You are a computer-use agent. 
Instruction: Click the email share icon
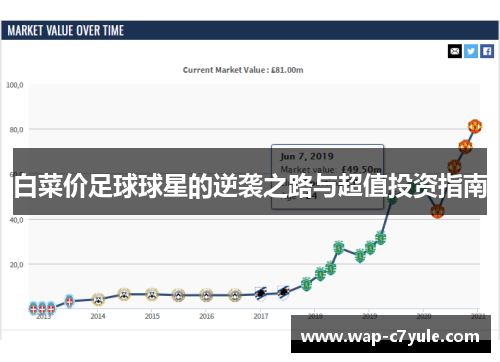pyautogui.click(x=455, y=51)
